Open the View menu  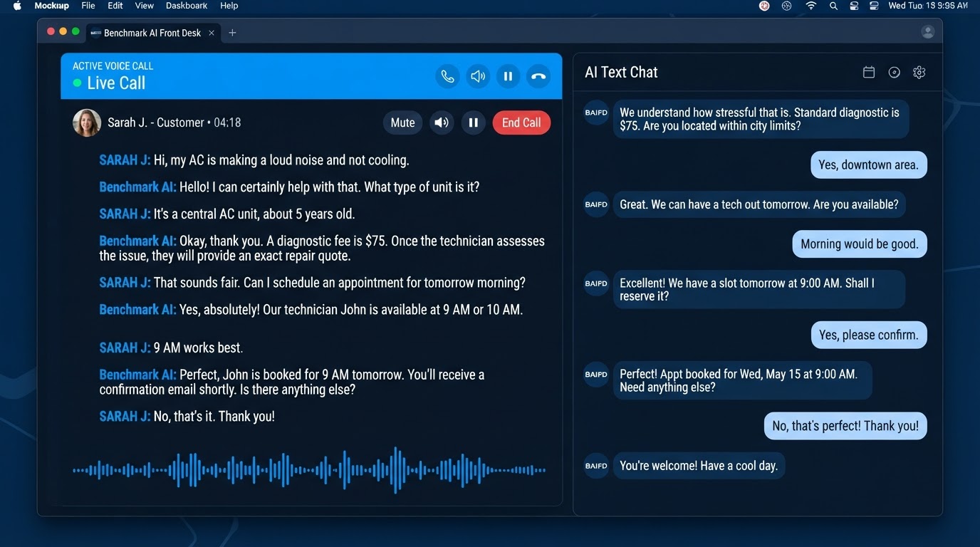(x=145, y=6)
